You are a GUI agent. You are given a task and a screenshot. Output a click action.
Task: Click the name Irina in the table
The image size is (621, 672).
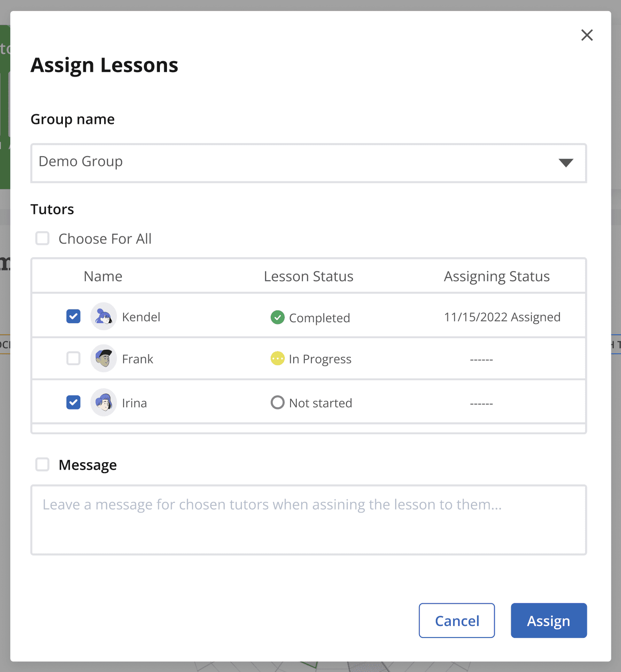tap(135, 403)
